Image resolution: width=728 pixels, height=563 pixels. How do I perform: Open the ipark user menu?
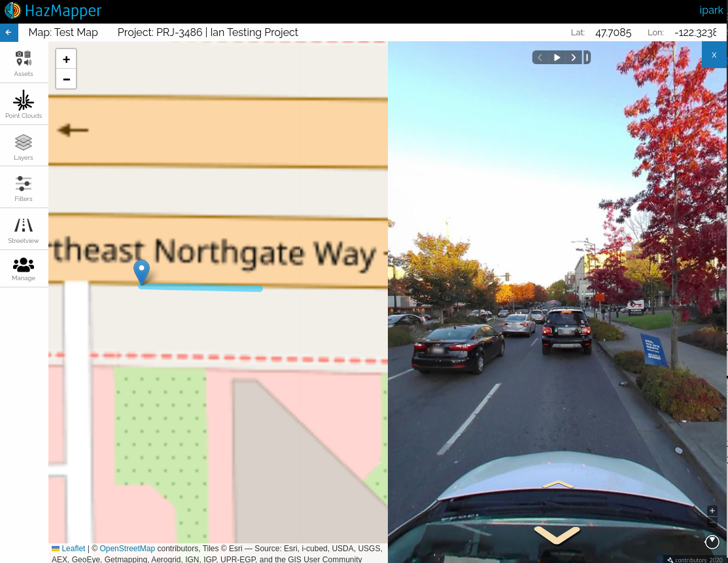[711, 10]
